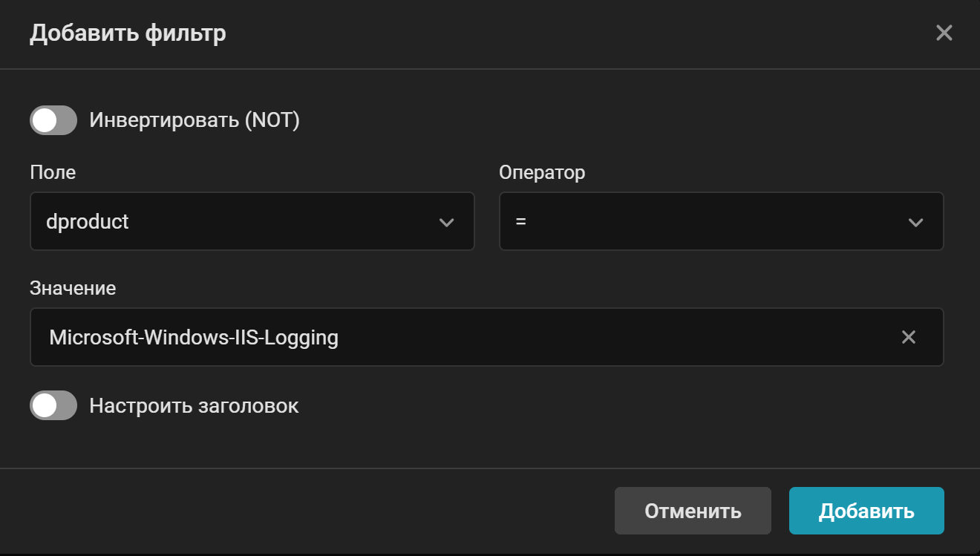Slide the Инвертировать switch knob

[x=43, y=120]
